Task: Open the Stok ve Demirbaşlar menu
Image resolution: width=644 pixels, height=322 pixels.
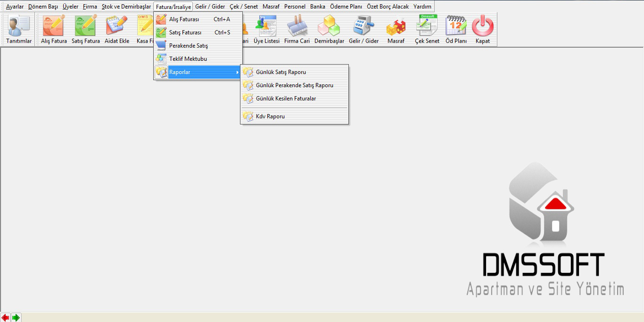Action: coord(126,7)
